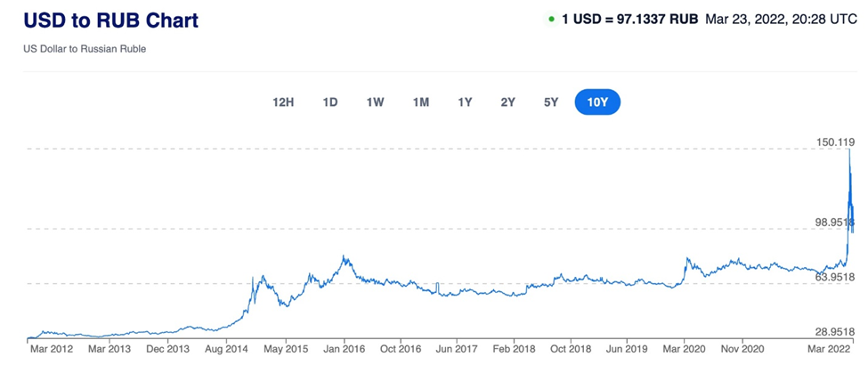Image resolution: width=868 pixels, height=373 pixels.
Task: Click the 28.9518 y-axis label
Action: point(834,331)
